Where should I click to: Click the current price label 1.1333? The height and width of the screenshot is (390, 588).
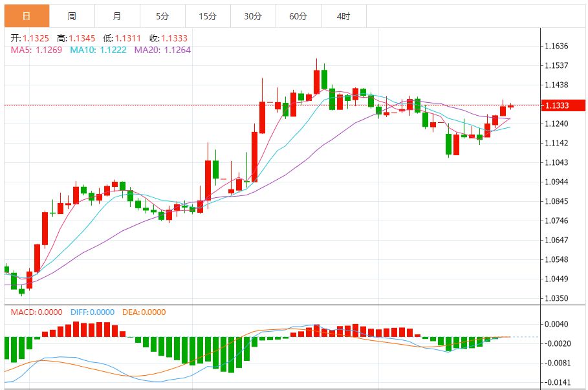[563, 105]
